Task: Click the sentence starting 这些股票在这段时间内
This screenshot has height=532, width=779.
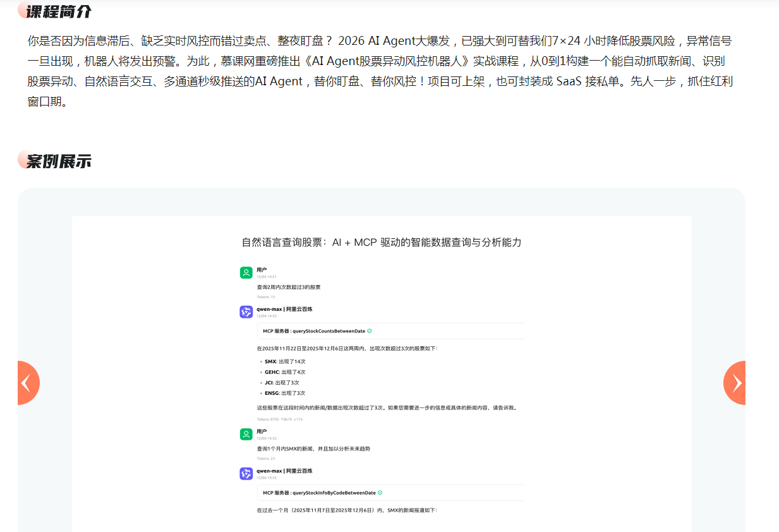Action: coord(387,408)
